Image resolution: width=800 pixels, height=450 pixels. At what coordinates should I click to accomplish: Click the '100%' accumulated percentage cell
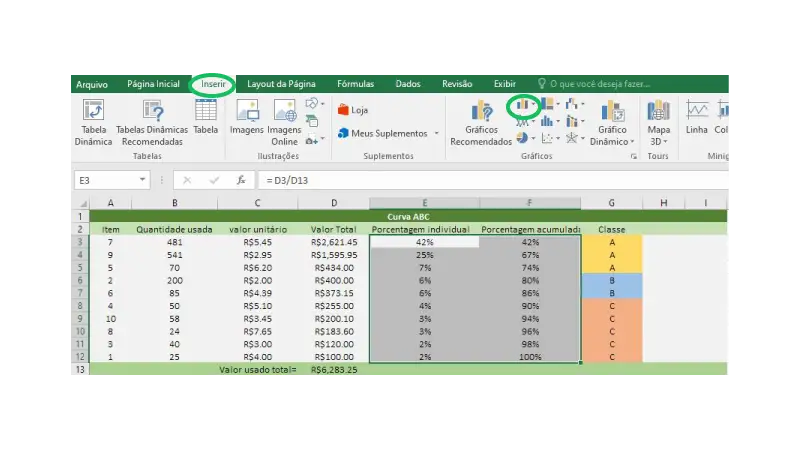(530, 357)
